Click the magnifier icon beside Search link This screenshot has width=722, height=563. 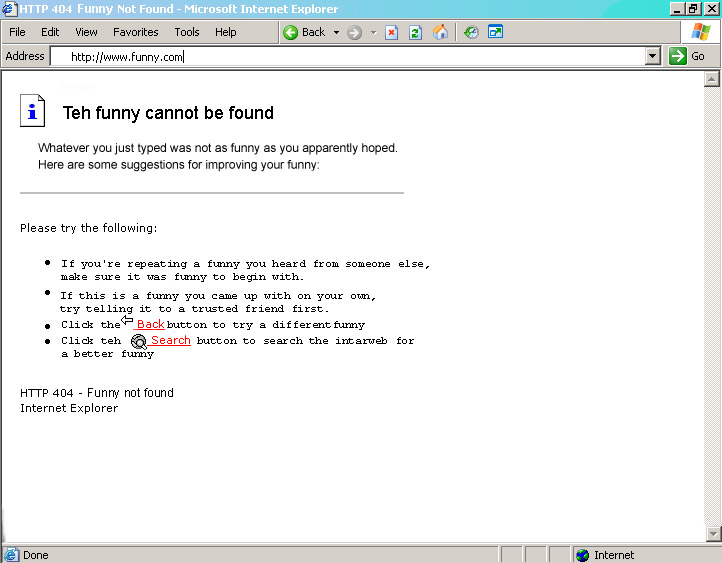click(139, 342)
